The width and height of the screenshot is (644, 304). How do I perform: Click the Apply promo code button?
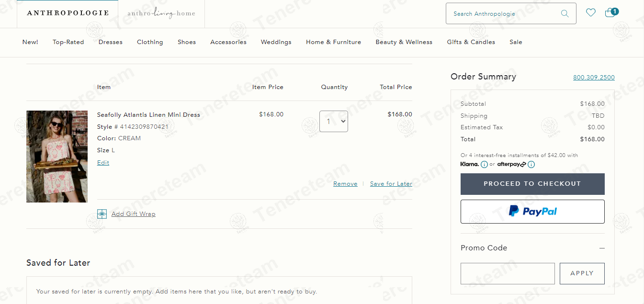tap(582, 273)
